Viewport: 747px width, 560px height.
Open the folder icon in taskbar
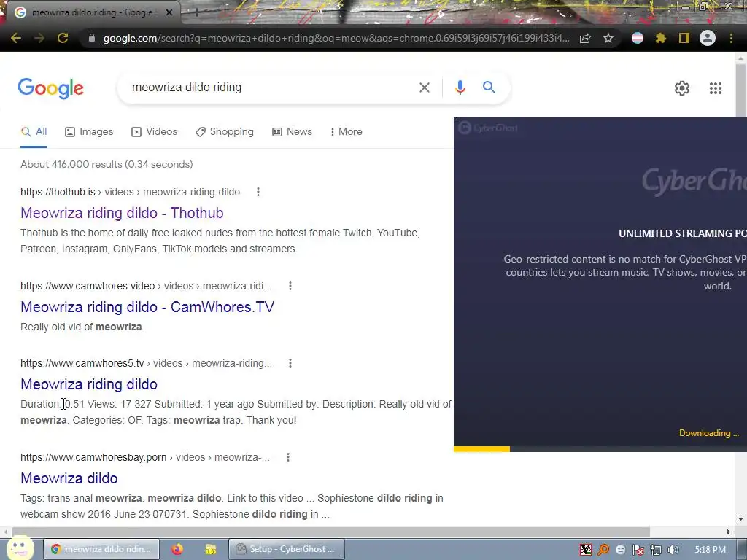211,549
